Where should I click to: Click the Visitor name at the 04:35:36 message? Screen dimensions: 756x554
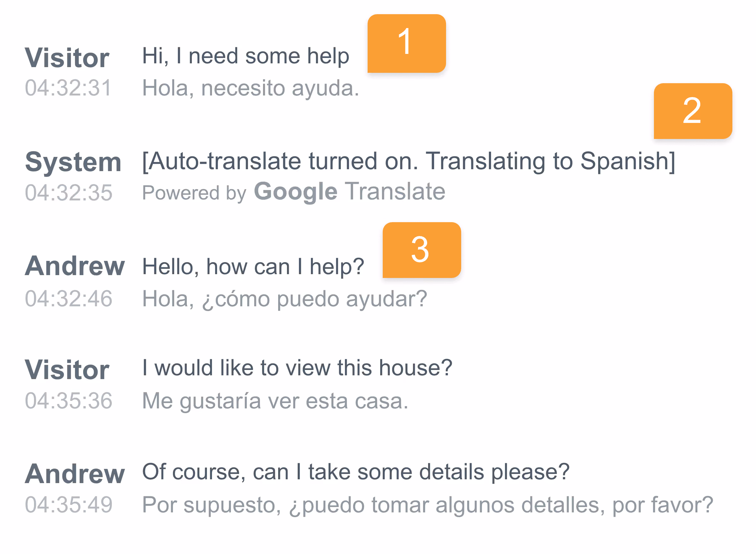pyautogui.click(x=67, y=370)
